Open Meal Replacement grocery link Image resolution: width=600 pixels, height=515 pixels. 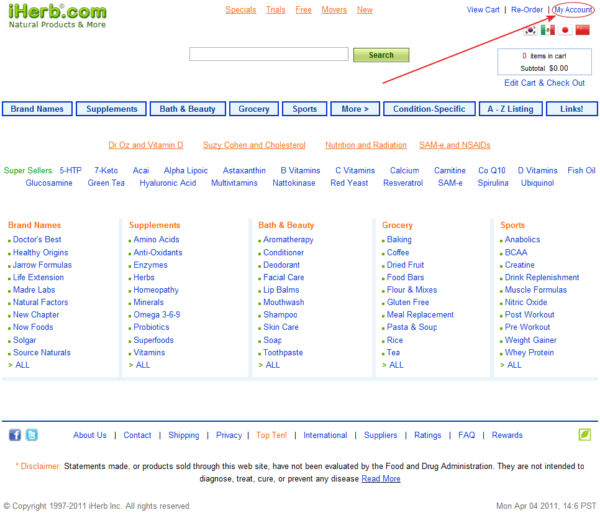(x=420, y=315)
